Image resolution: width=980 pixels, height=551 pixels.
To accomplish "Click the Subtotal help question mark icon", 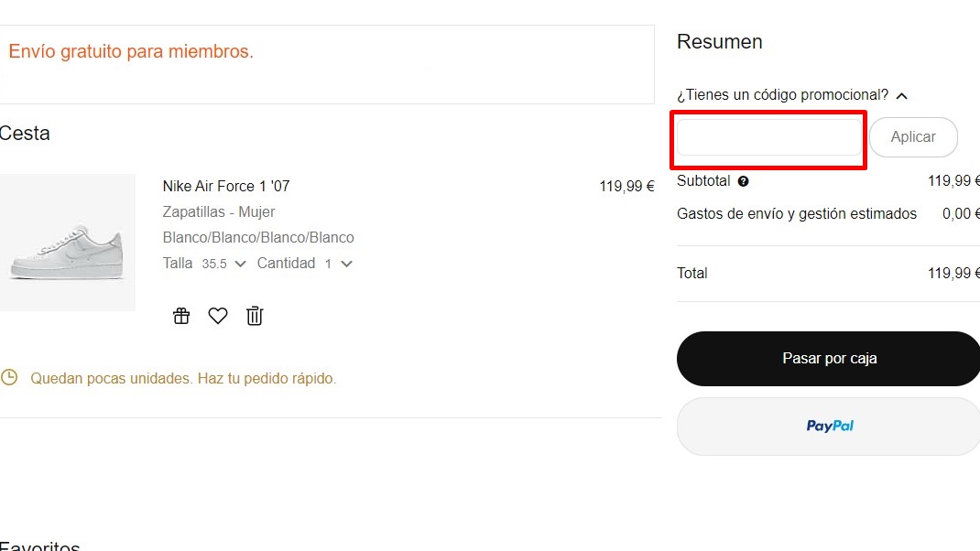I will [743, 181].
